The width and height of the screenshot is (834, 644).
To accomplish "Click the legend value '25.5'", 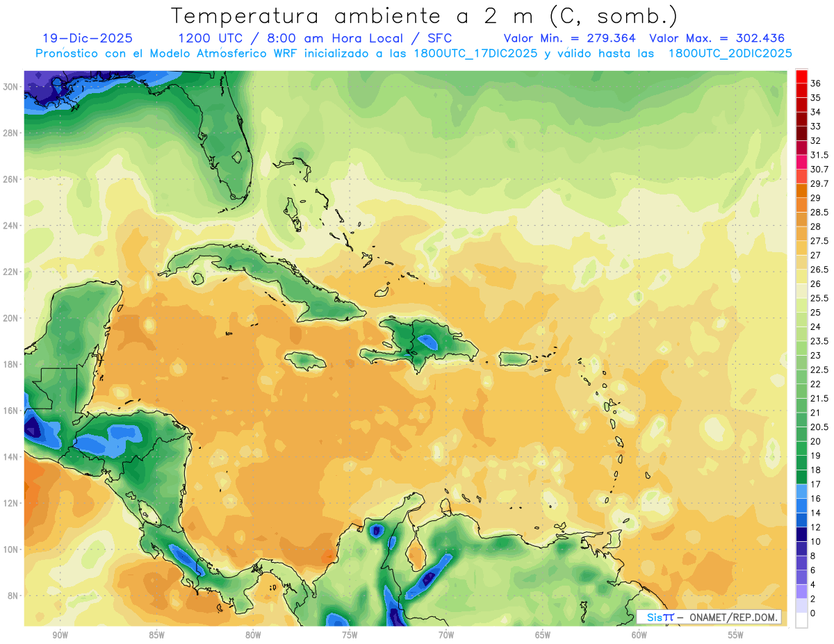I will click(819, 298).
